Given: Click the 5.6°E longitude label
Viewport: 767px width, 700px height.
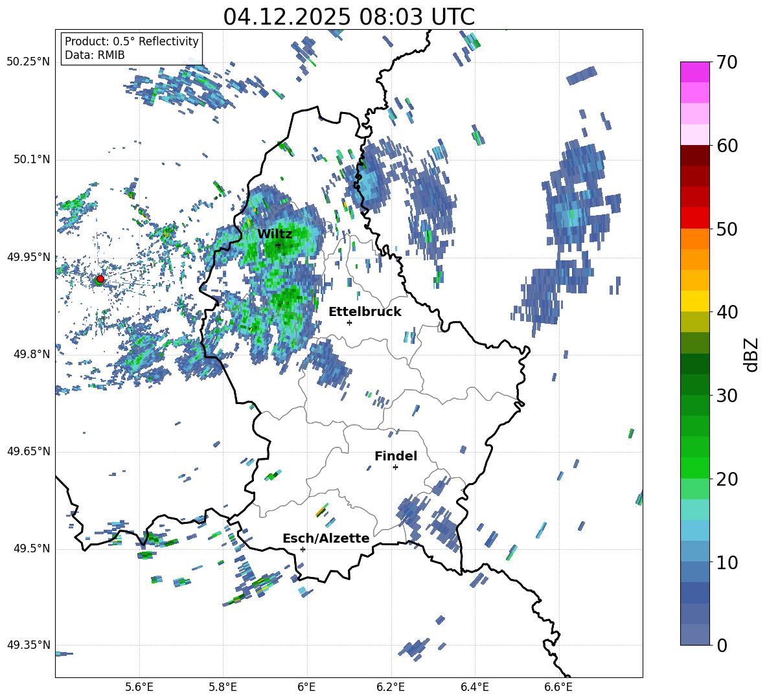Looking at the screenshot, I should [x=139, y=687].
